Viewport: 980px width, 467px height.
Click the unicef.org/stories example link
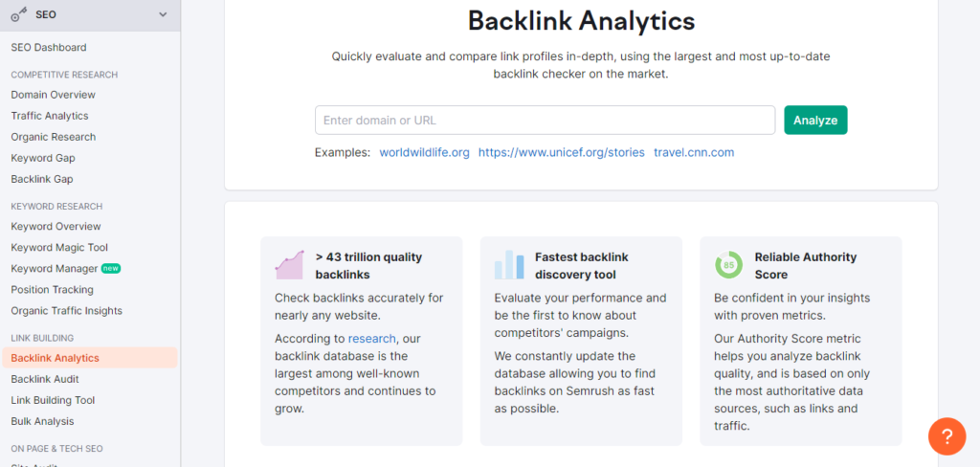coord(561,152)
